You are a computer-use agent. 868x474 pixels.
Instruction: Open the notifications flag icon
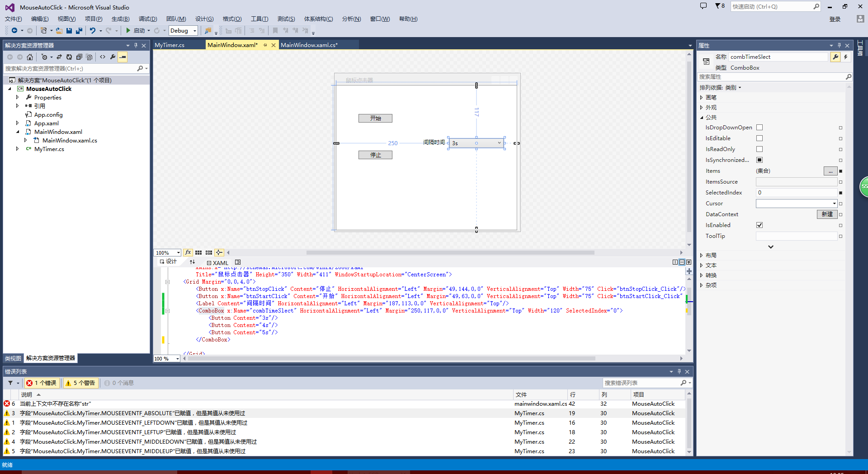click(x=720, y=6)
